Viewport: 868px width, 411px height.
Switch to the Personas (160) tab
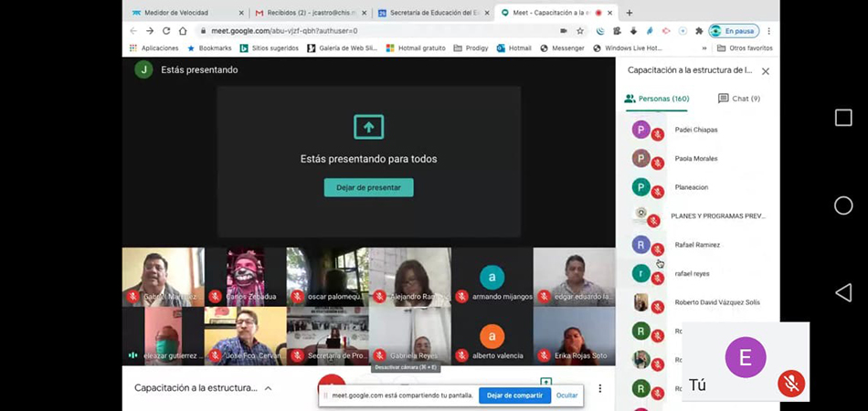pos(657,99)
